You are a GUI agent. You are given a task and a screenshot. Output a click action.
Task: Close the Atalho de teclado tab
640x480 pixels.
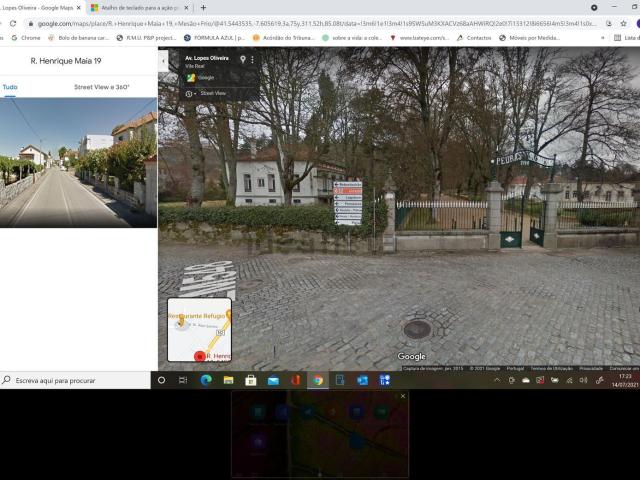click(x=186, y=8)
